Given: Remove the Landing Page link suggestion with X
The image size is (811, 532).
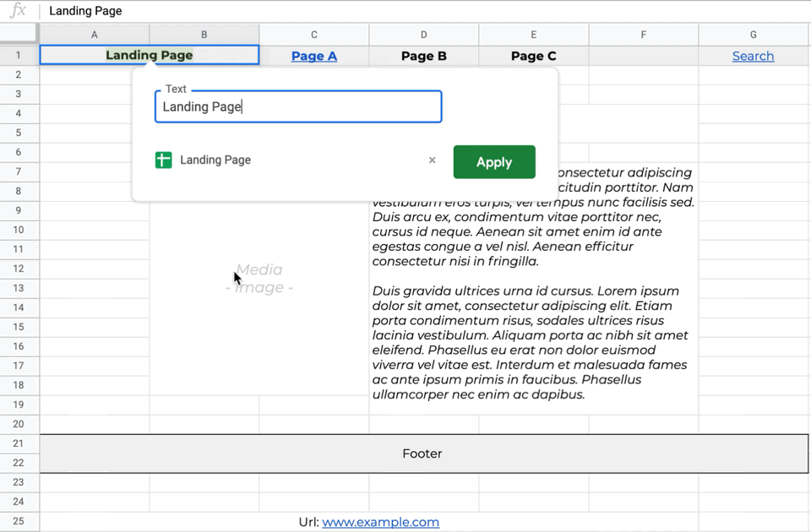Looking at the screenshot, I should (433, 160).
